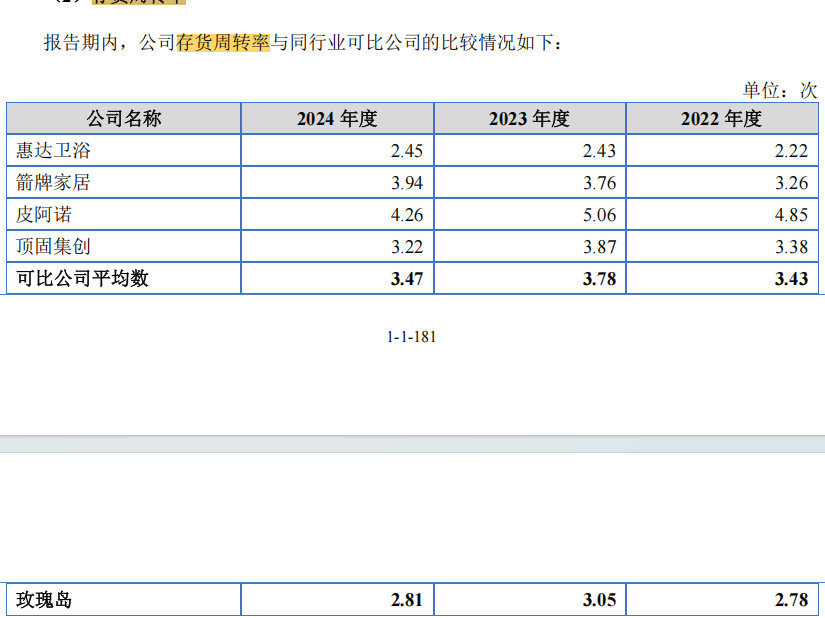Select the 公司名称 column header
This screenshot has height=618, width=825.
(x=123, y=119)
